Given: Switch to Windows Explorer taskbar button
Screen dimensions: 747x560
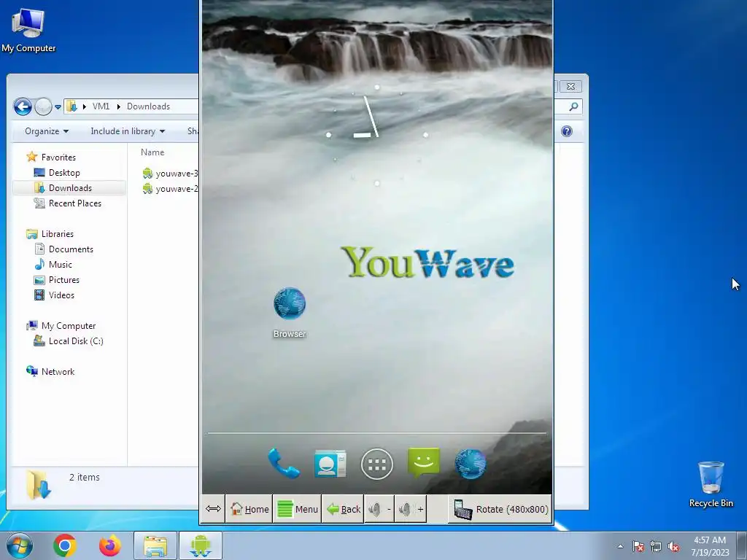Looking at the screenshot, I should (x=155, y=545).
